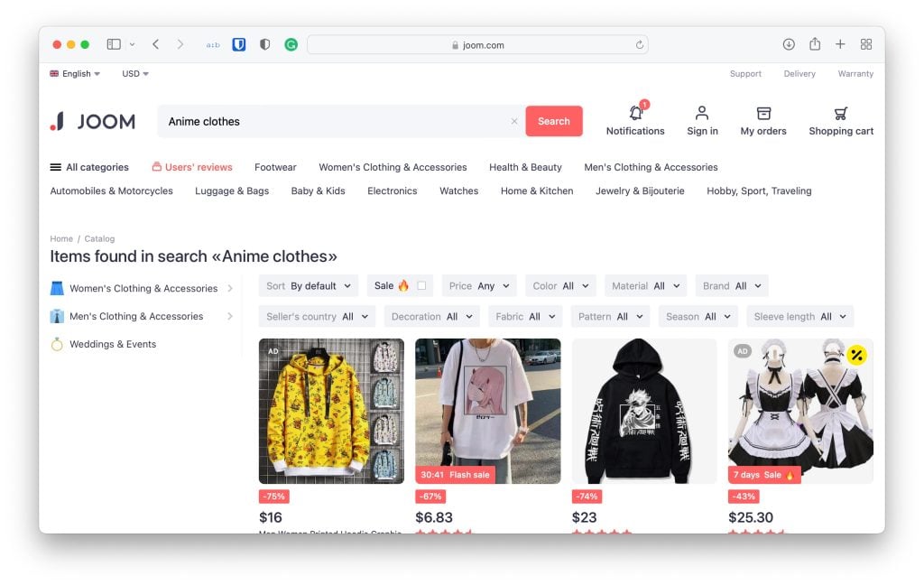Click the yellow percent badge on maid costume
Image resolution: width=924 pixels, height=585 pixels.
click(x=856, y=355)
